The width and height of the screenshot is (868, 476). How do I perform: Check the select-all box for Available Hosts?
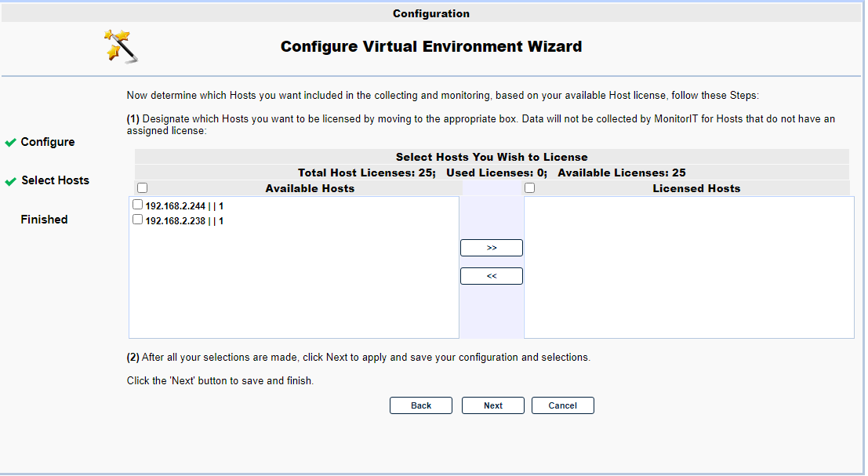point(142,188)
